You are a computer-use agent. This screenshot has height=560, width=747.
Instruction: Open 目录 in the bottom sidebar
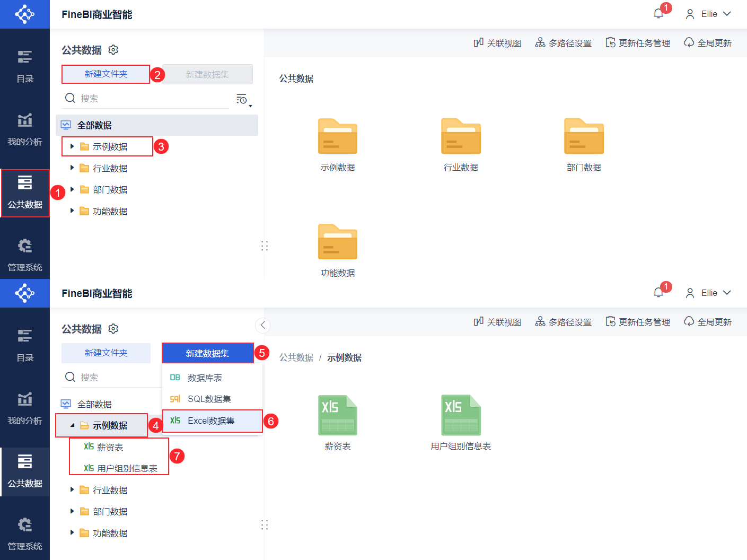(25, 346)
